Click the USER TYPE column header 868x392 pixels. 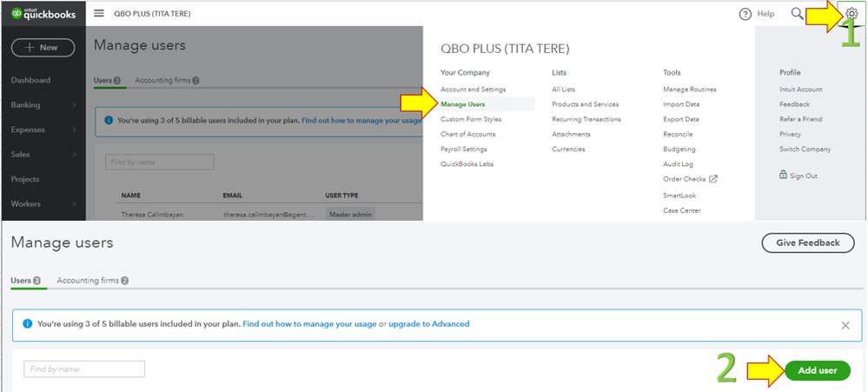pyautogui.click(x=341, y=196)
